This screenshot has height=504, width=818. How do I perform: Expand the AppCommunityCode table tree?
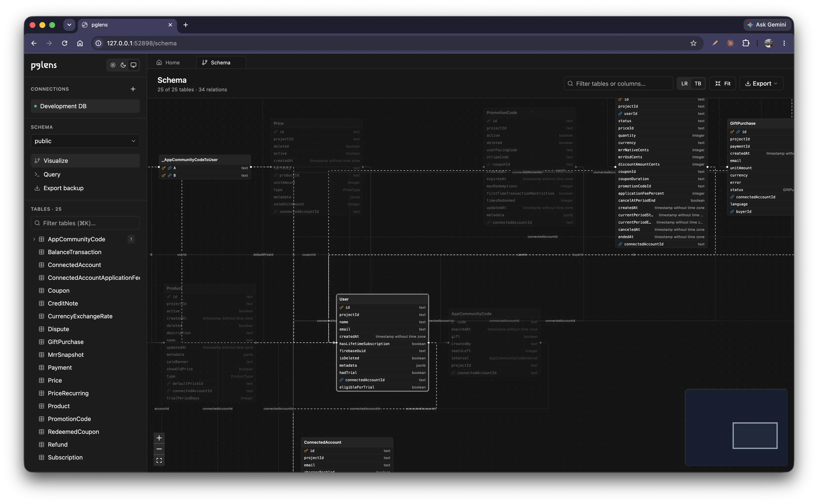tap(34, 239)
